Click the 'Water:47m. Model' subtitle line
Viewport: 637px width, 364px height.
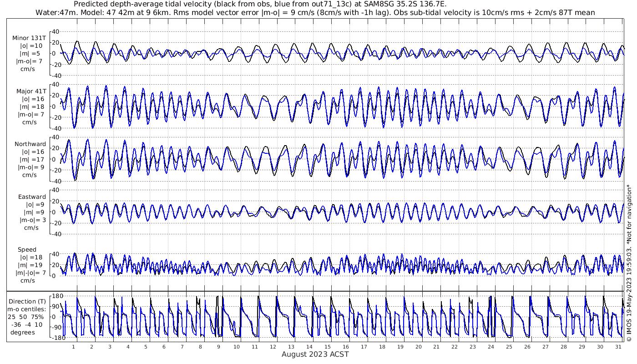[315, 12]
